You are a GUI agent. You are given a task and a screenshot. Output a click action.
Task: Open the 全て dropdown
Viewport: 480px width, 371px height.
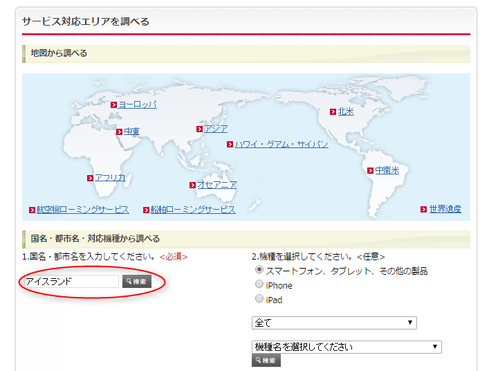tap(334, 323)
